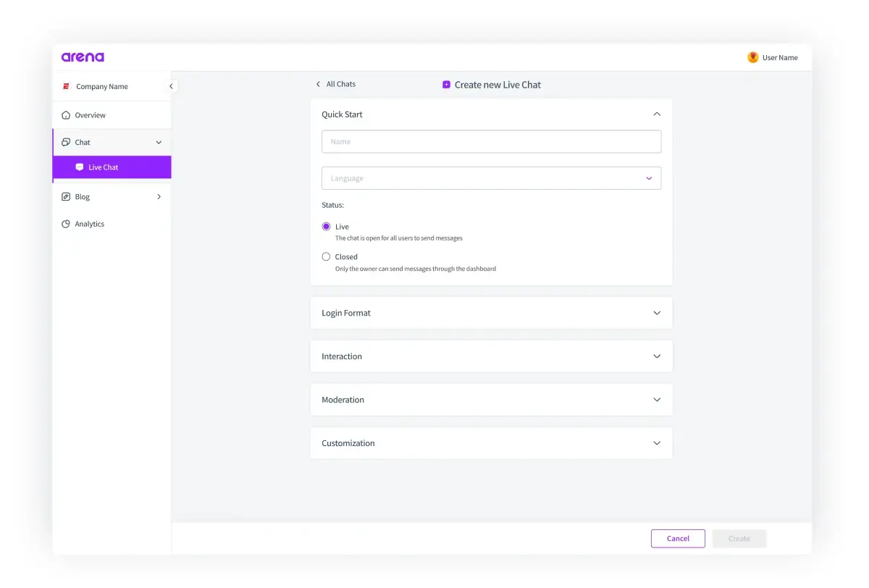Select the Live status radio button
Image resolution: width=869 pixels, height=588 pixels.
[326, 226]
